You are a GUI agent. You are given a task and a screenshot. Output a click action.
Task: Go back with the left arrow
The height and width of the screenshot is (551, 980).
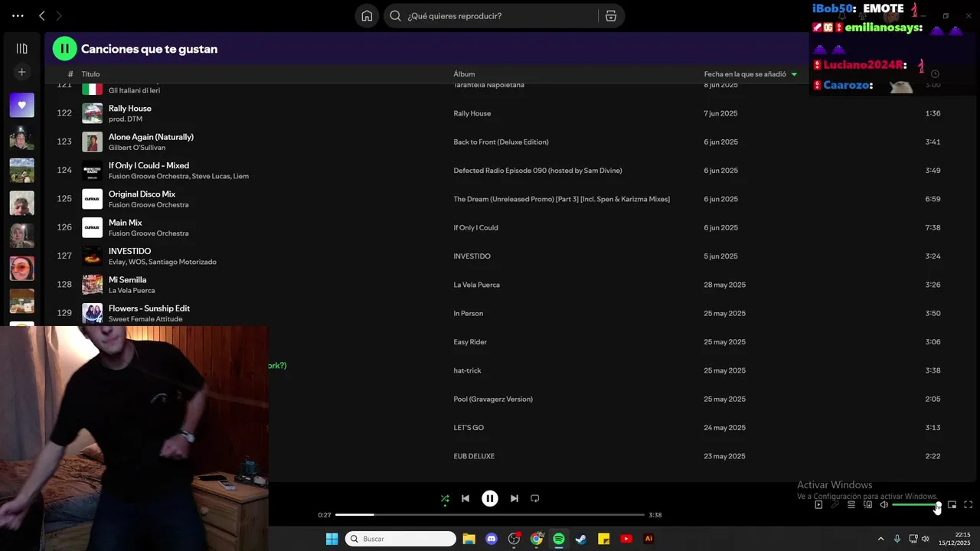click(x=42, y=15)
